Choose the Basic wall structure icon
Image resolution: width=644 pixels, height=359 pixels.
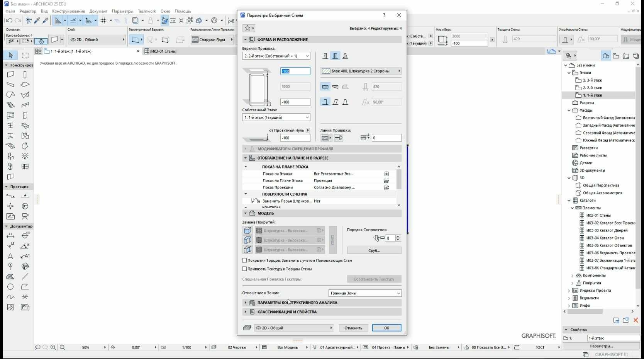(325, 56)
